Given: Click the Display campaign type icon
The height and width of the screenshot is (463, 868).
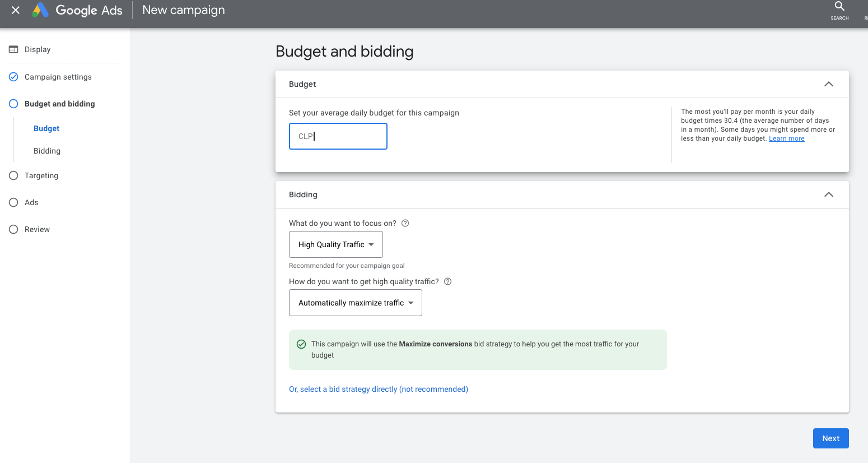Looking at the screenshot, I should click(13, 49).
